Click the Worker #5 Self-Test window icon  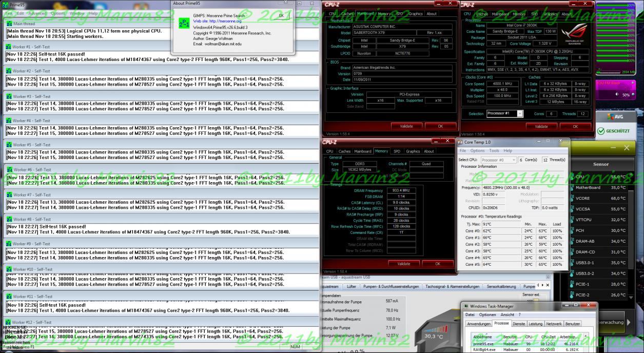(x=9, y=145)
